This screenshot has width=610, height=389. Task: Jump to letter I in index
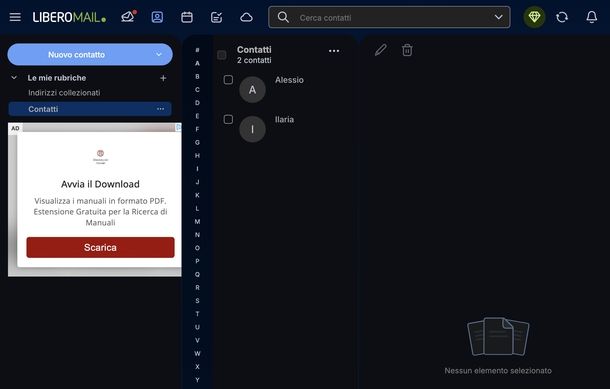pyautogui.click(x=197, y=169)
